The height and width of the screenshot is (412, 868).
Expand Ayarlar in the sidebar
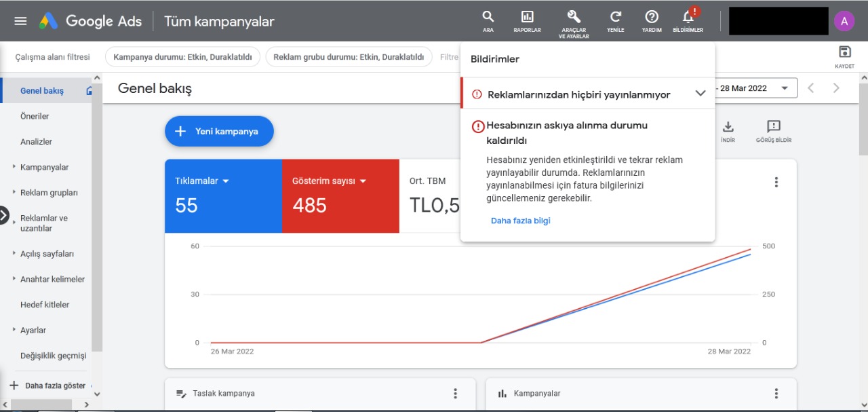point(14,330)
